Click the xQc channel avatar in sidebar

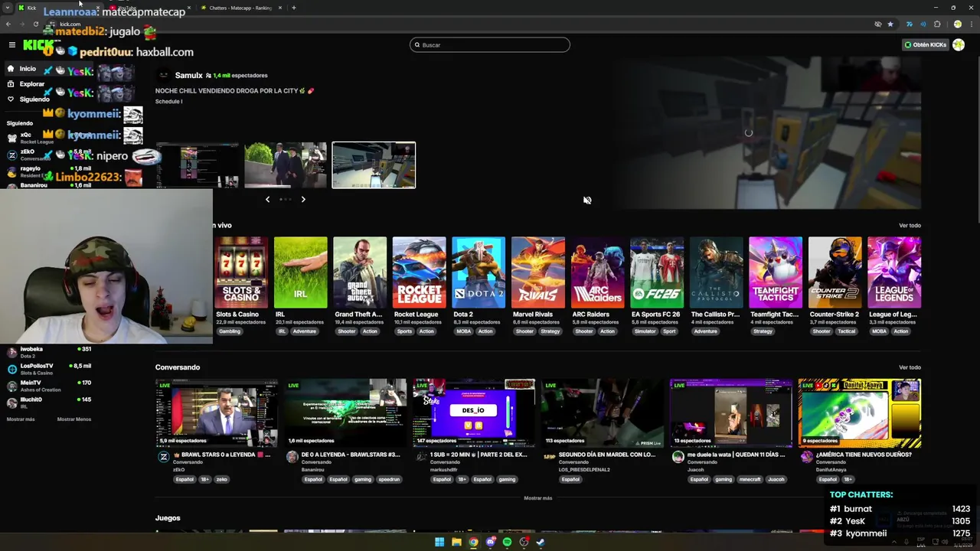[11, 138]
